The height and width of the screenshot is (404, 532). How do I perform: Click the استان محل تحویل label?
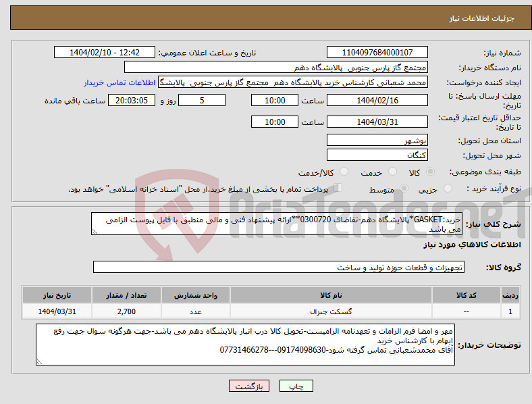489,141
